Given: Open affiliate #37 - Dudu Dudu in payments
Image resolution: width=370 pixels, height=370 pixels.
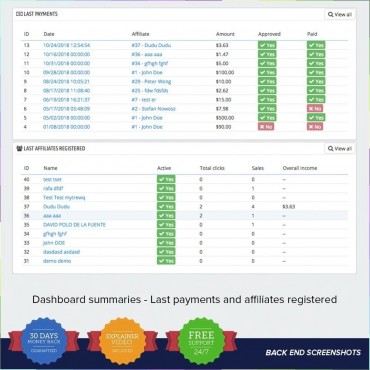Looking at the screenshot, I should [x=151, y=45].
